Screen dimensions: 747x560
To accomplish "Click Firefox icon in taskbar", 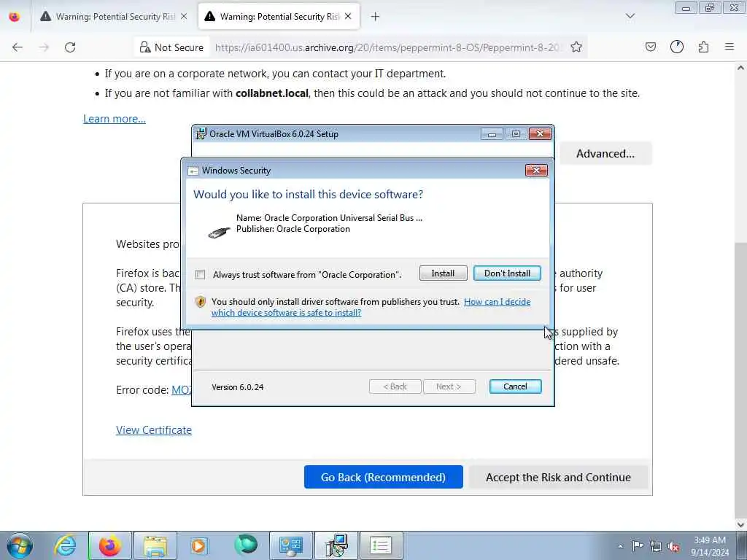I will coord(110,545).
